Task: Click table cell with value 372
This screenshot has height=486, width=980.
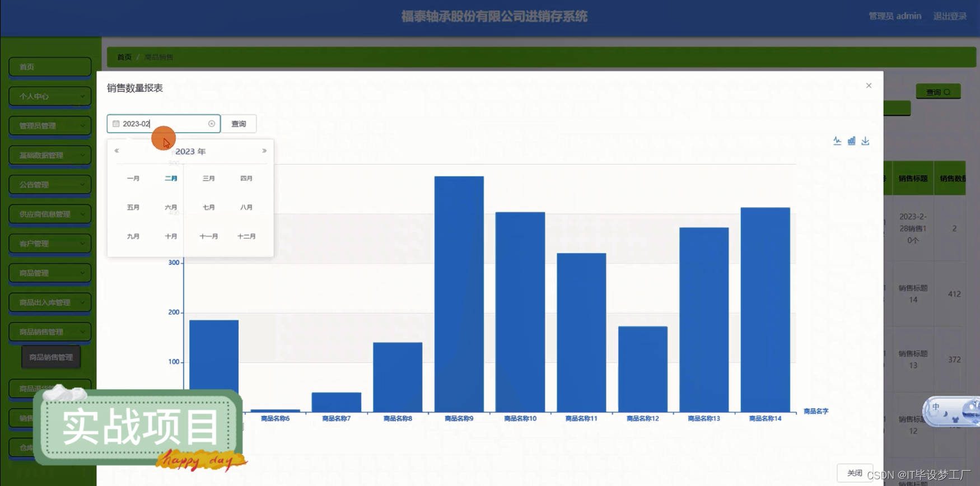Action: 954,359
